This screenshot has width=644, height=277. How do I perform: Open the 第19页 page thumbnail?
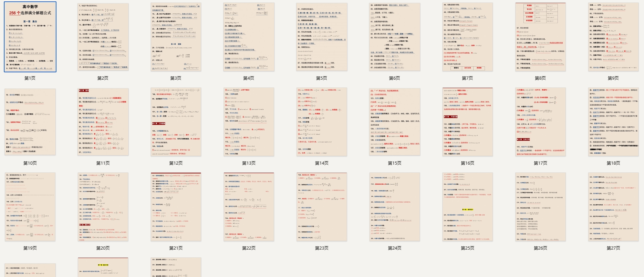(x=30, y=206)
